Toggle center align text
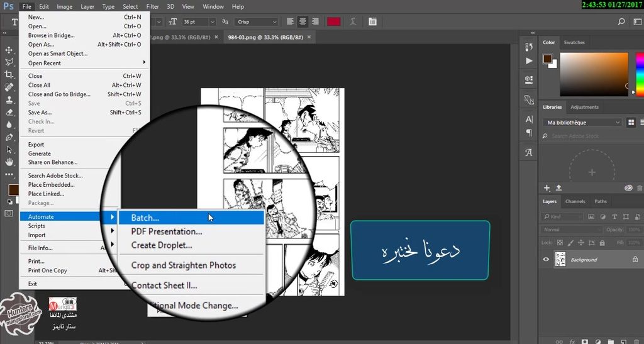Screen dimensions: 644x344 pos(303,22)
